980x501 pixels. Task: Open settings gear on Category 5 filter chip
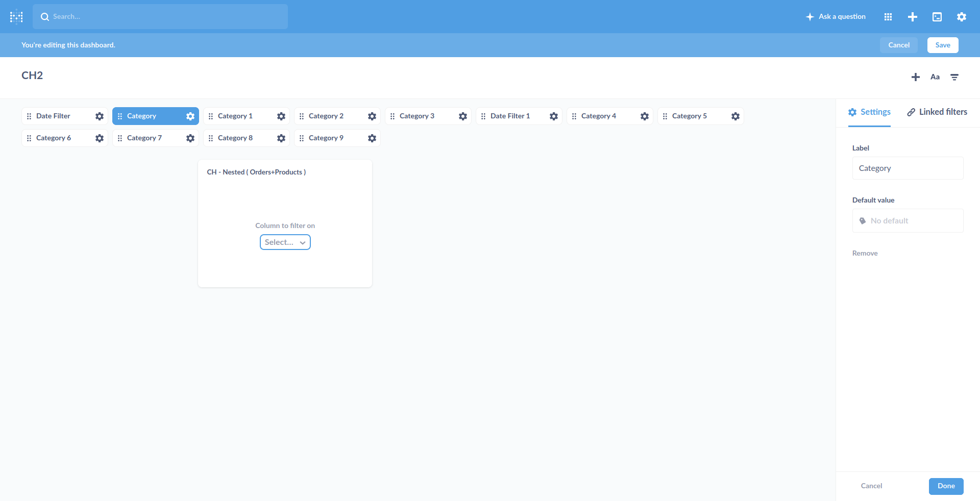click(x=736, y=116)
